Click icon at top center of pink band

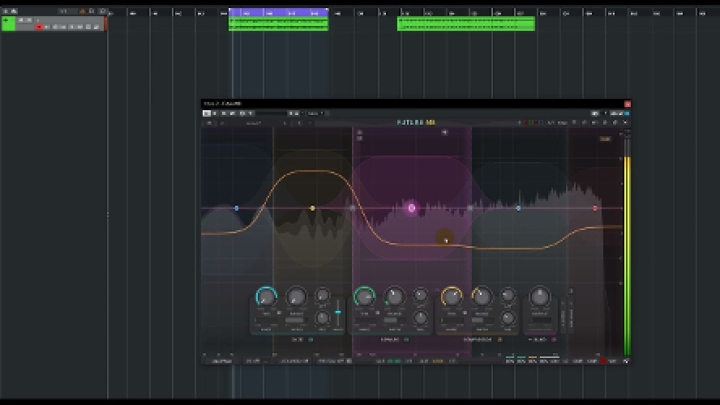point(444,132)
